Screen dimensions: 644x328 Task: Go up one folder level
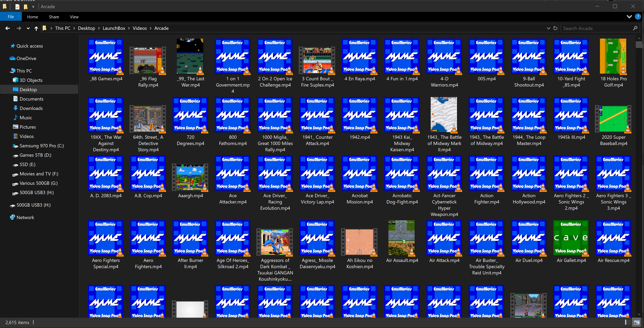click(36, 28)
